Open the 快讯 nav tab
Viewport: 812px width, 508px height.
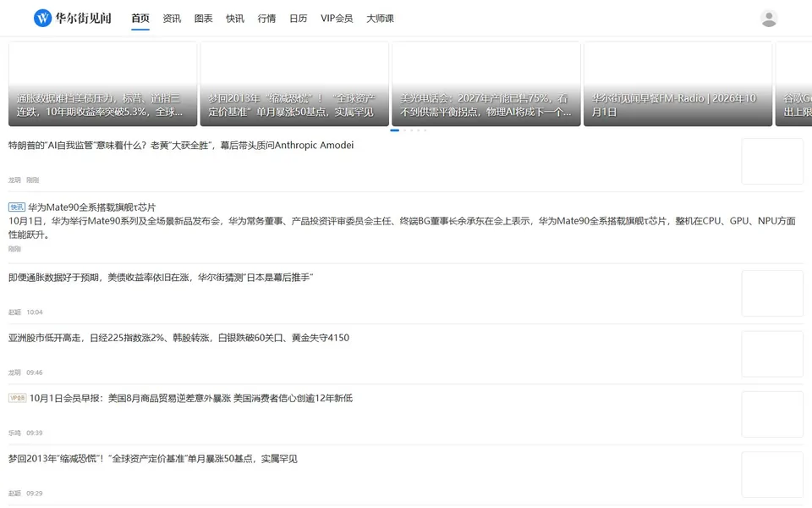(235, 18)
